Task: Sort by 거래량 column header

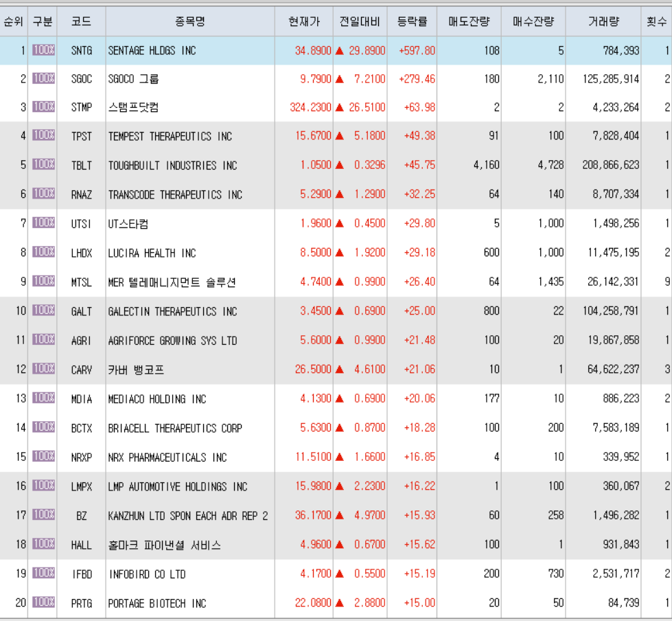Action: pos(603,21)
